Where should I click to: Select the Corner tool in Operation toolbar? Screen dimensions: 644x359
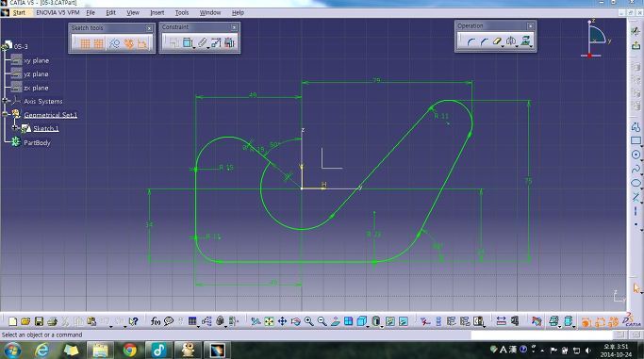tap(471, 41)
